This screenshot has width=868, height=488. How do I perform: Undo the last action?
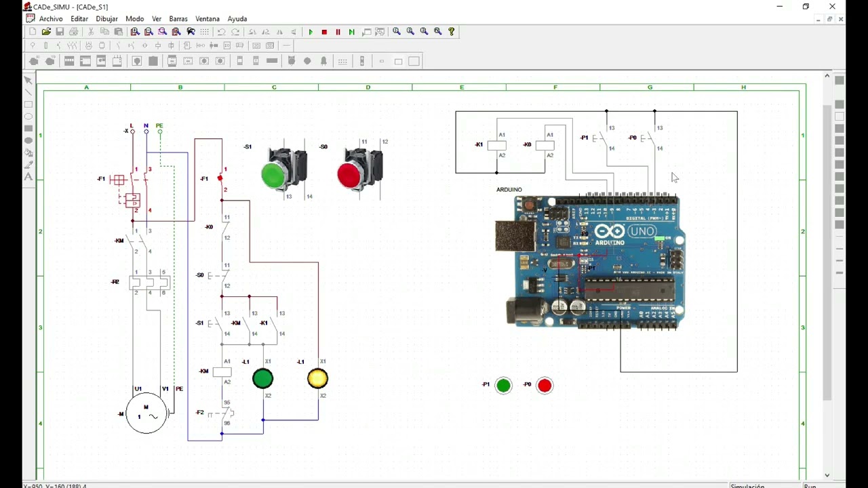coord(221,32)
